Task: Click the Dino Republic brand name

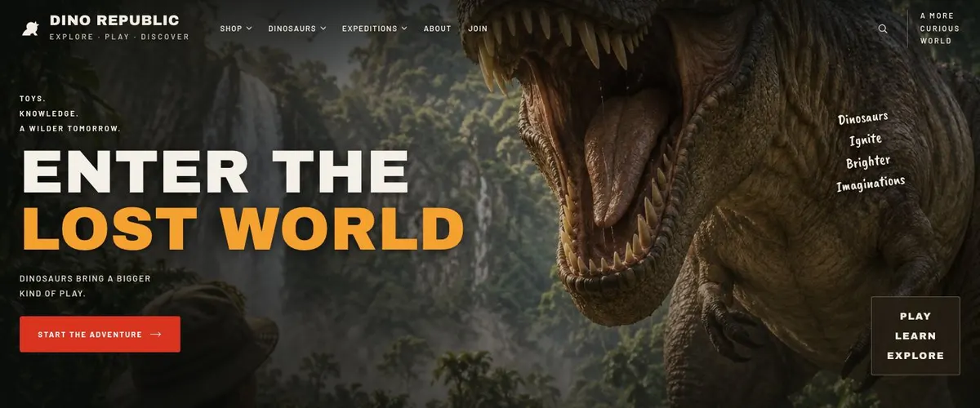Action: [x=114, y=20]
